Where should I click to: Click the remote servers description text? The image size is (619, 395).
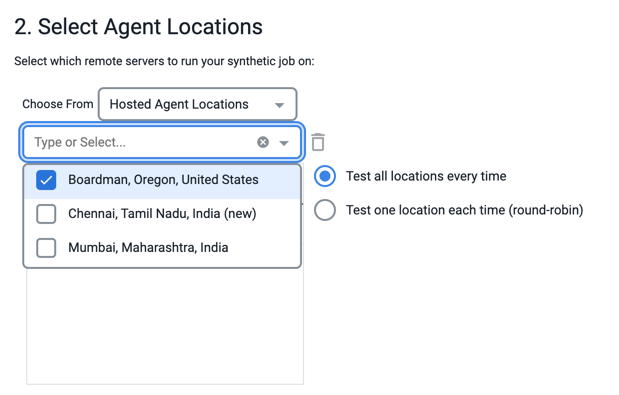164,62
